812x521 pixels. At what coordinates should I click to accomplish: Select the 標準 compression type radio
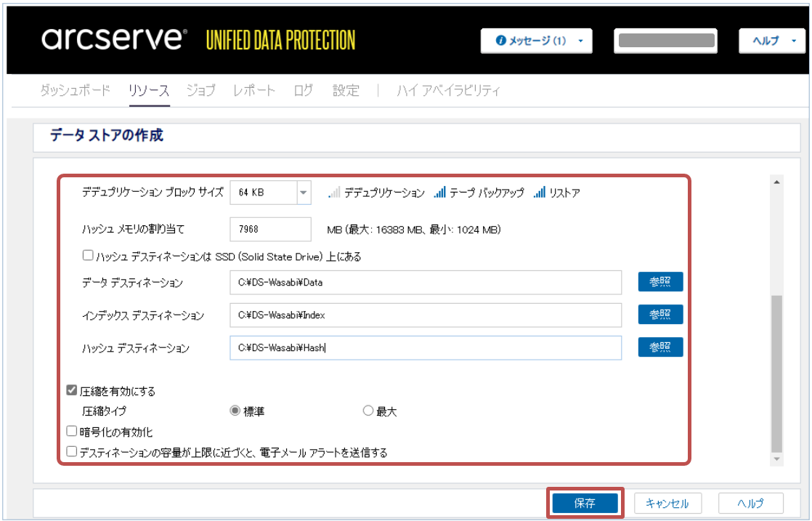(x=235, y=411)
